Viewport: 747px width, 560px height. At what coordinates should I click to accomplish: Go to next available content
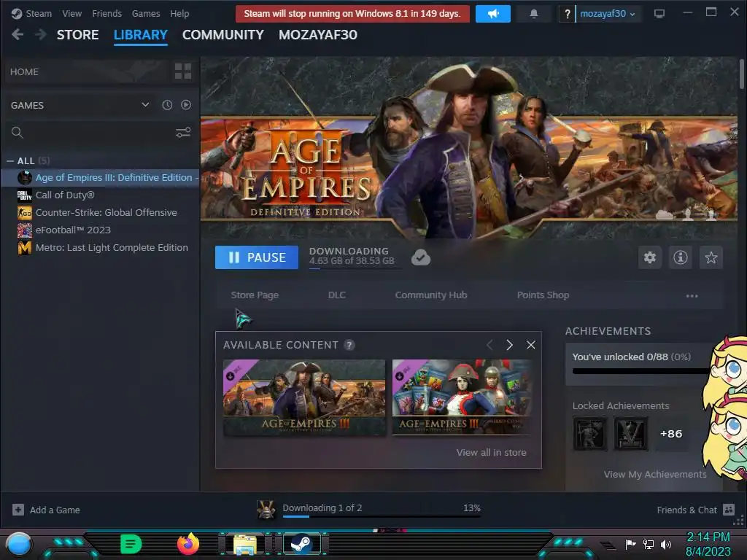[509, 345]
